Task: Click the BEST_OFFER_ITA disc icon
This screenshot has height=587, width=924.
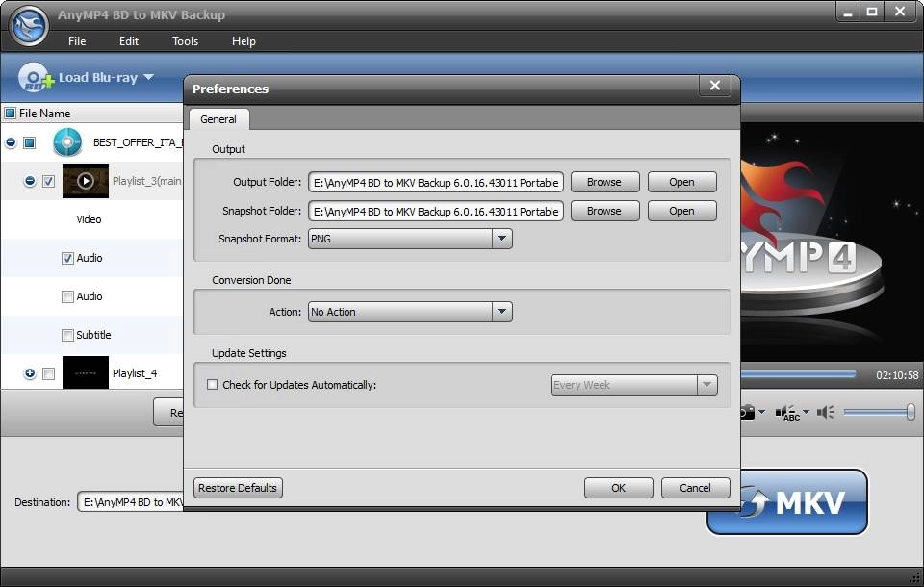Action: coord(67,142)
